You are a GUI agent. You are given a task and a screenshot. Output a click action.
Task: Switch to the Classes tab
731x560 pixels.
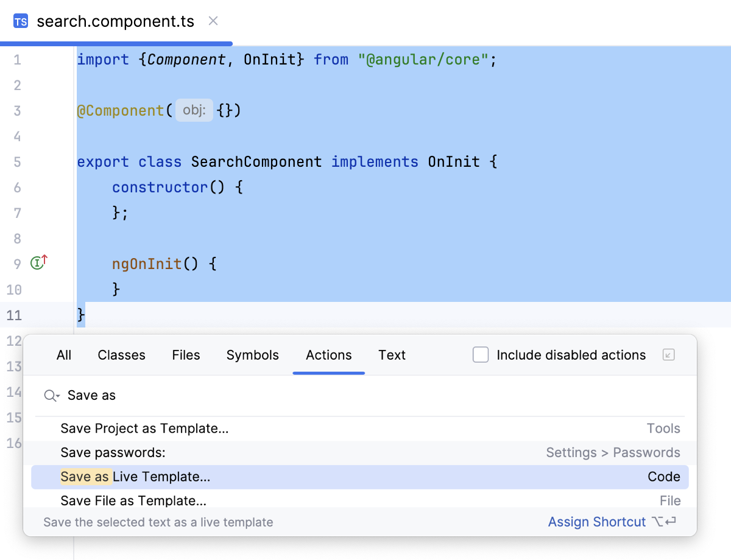tap(121, 355)
